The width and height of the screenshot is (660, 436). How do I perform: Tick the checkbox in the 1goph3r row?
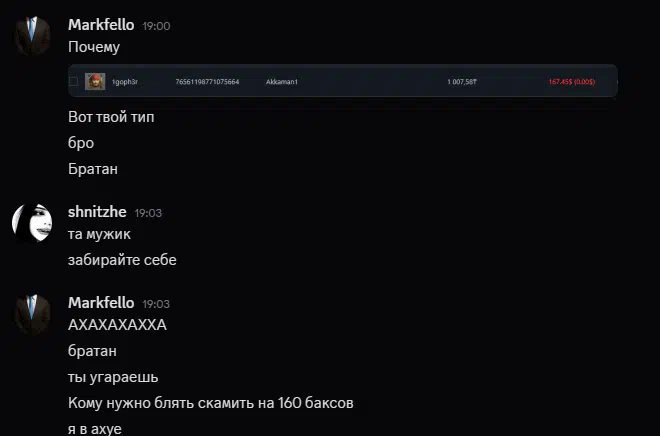(x=74, y=82)
